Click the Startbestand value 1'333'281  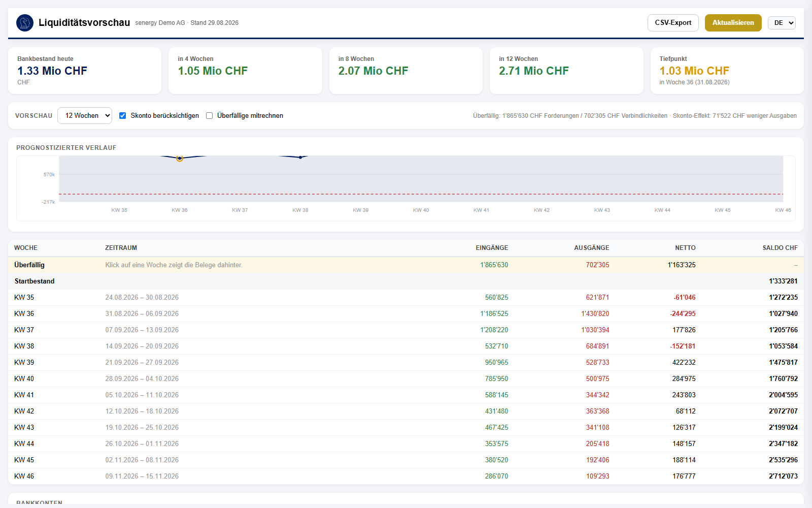pos(783,281)
